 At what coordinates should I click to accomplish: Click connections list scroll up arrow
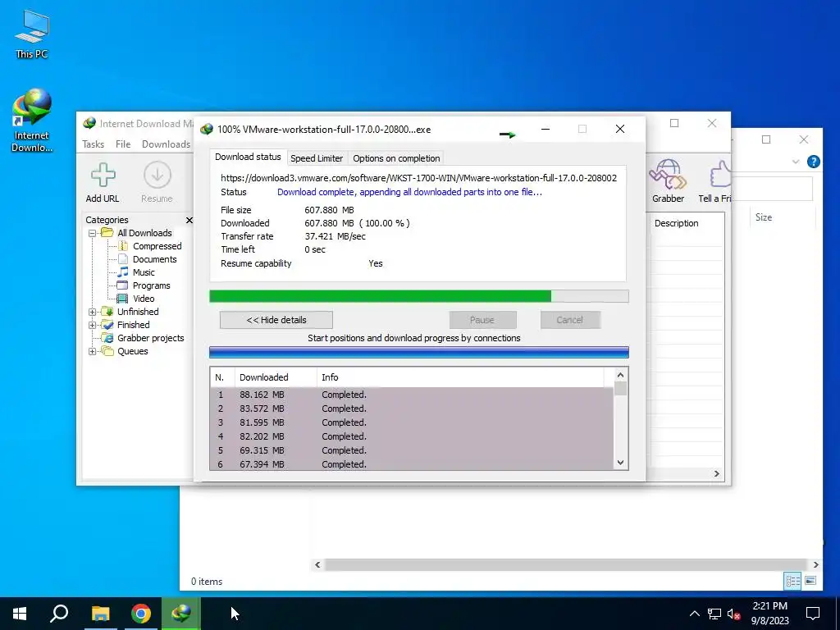620,375
